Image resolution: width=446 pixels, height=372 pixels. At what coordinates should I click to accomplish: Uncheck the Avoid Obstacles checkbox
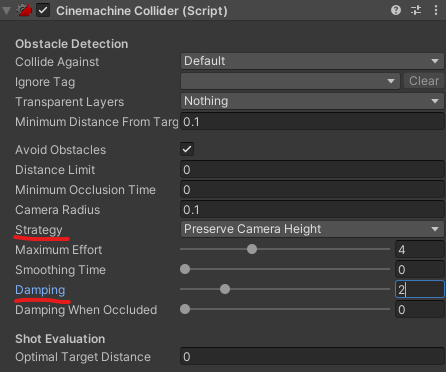point(187,149)
